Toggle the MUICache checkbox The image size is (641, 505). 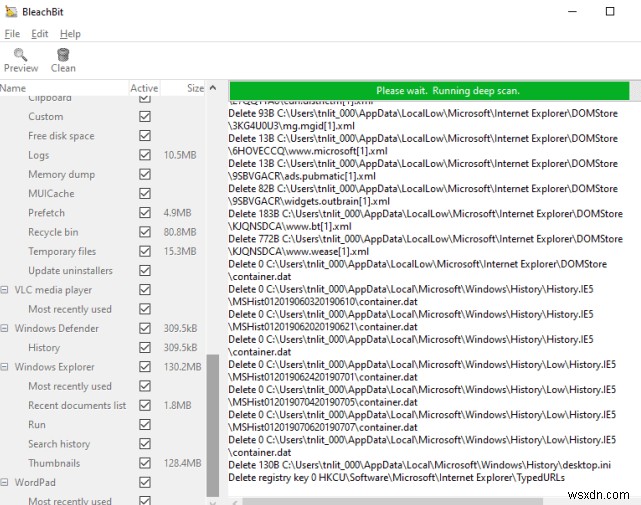[145, 193]
